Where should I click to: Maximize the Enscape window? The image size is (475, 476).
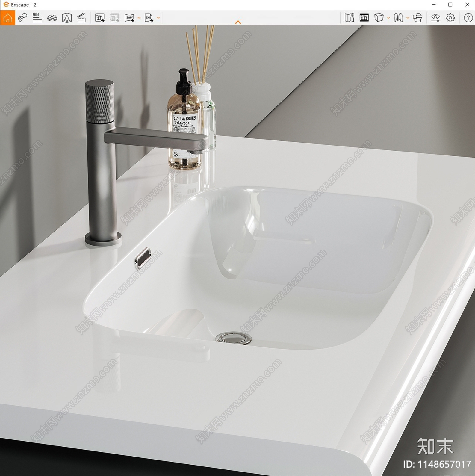(x=450, y=4)
